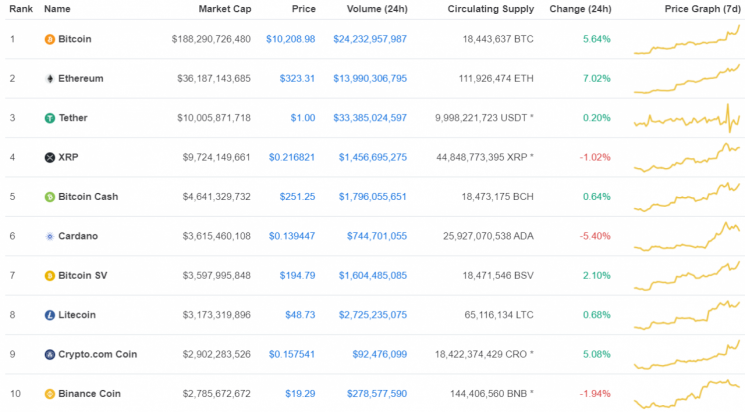The image size is (745, 412).
Task: Click Bitcoin Cash volume $1,796,055,651
Action: tap(372, 197)
